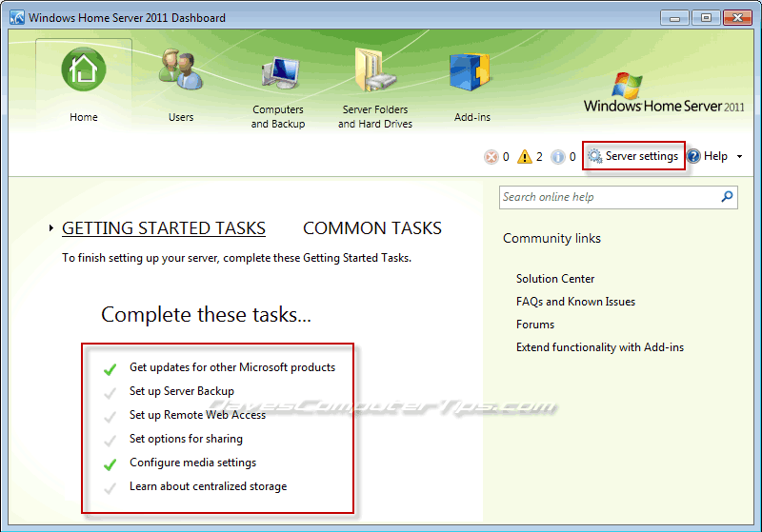Click the critical alert count 0
The image size is (762, 532).
(506, 157)
